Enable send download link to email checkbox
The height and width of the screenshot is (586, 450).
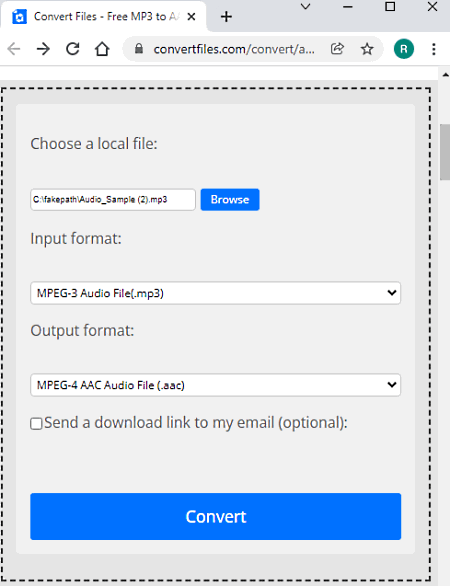pyautogui.click(x=36, y=424)
